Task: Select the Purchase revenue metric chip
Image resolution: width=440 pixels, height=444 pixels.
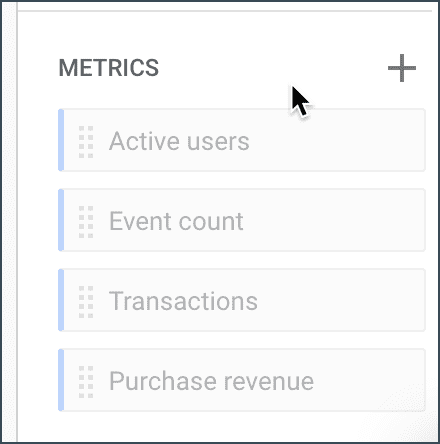Action: [242, 380]
